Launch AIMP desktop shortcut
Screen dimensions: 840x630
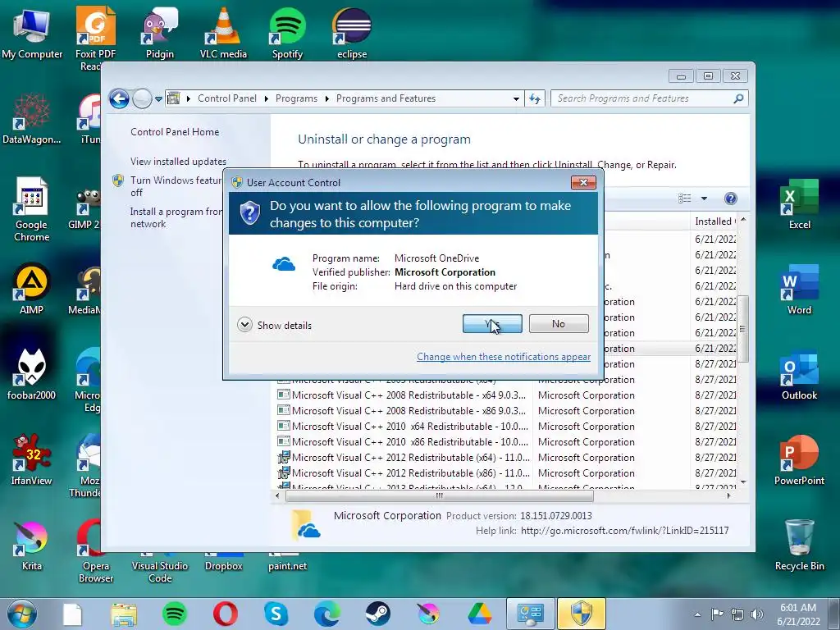[x=32, y=290]
